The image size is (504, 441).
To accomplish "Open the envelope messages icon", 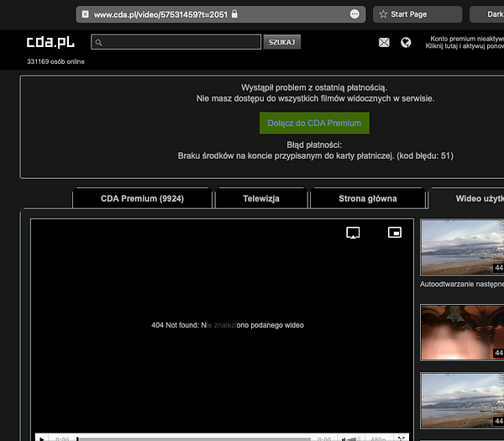I will coord(384,43).
